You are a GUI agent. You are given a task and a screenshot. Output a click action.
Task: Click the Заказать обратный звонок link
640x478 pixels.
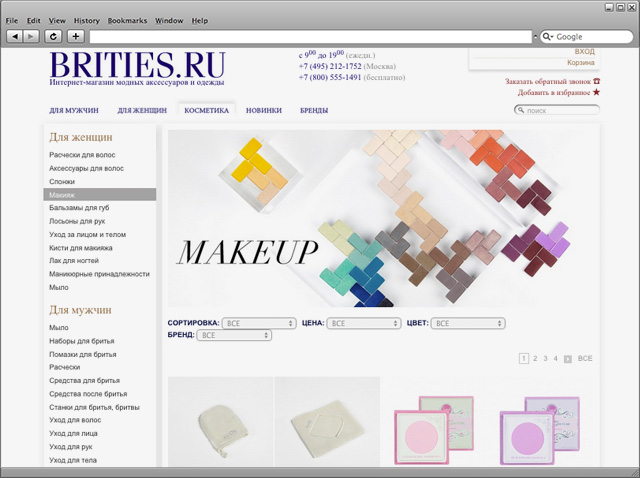point(548,81)
